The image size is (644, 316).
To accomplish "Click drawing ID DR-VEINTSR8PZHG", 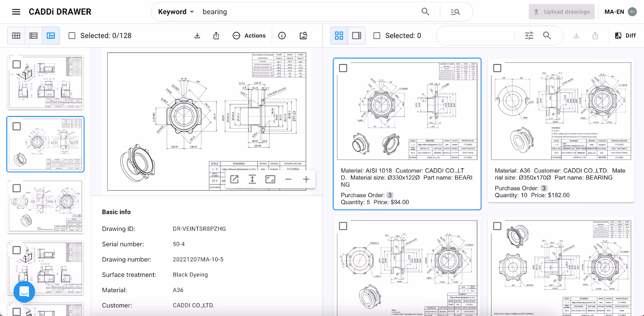I will click(199, 229).
